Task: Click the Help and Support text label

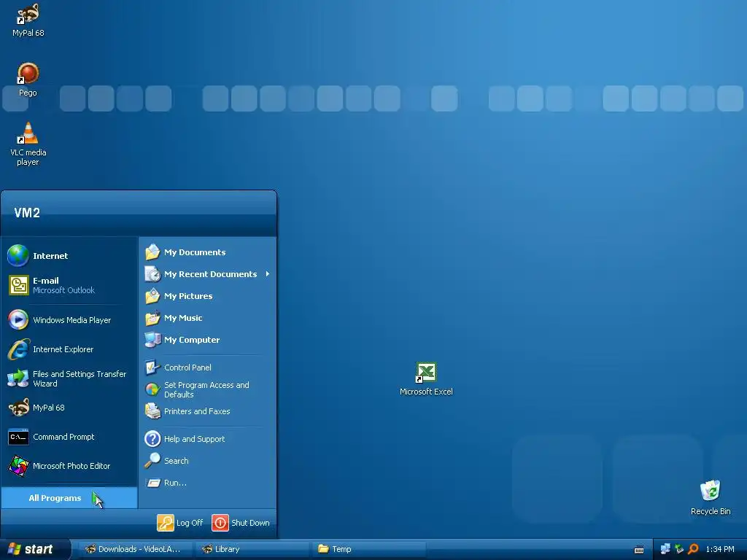Action: pyautogui.click(x=194, y=439)
